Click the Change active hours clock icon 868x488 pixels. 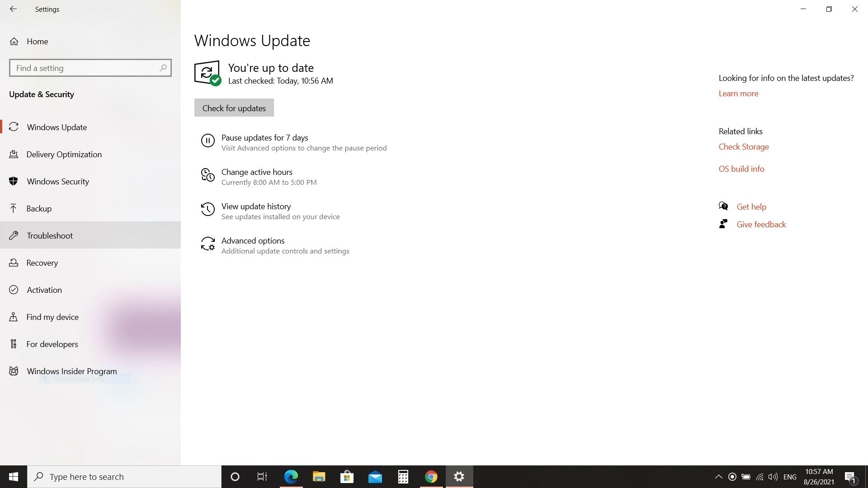coord(208,175)
